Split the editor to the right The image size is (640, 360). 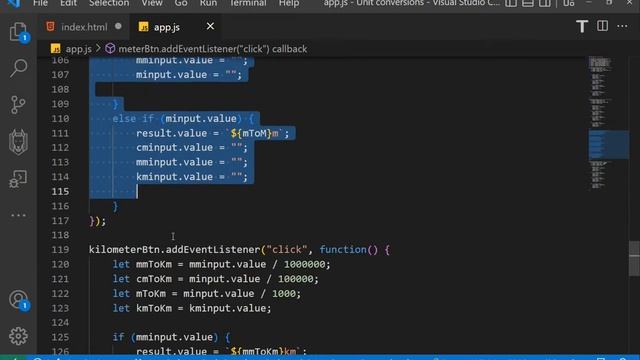coord(602,26)
